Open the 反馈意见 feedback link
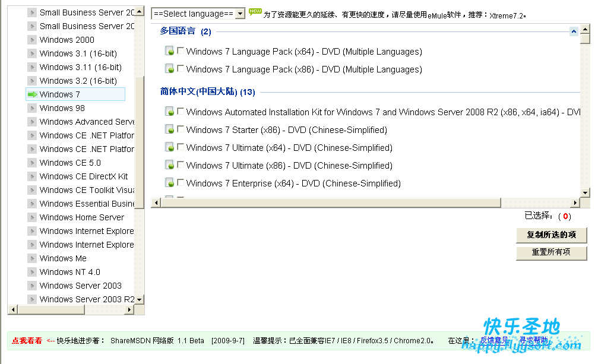595x364 pixels. click(x=494, y=340)
